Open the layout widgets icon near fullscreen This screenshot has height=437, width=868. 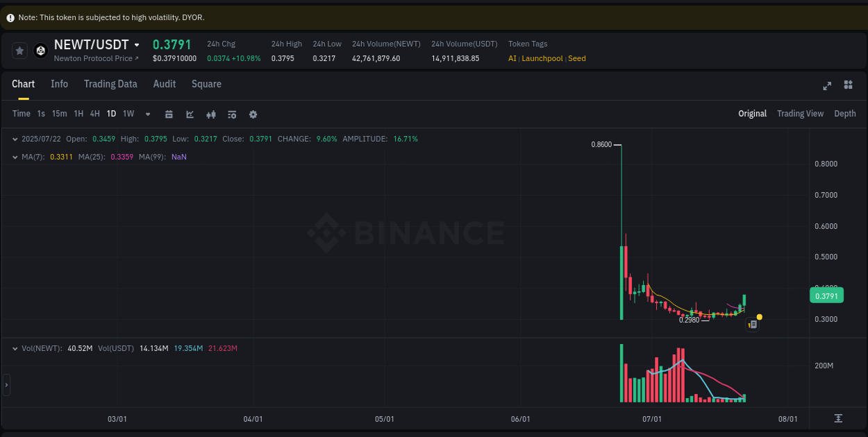[x=848, y=85]
